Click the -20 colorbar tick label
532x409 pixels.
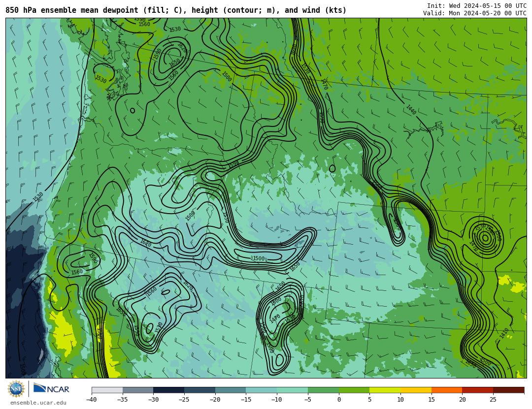click(215, 400)
